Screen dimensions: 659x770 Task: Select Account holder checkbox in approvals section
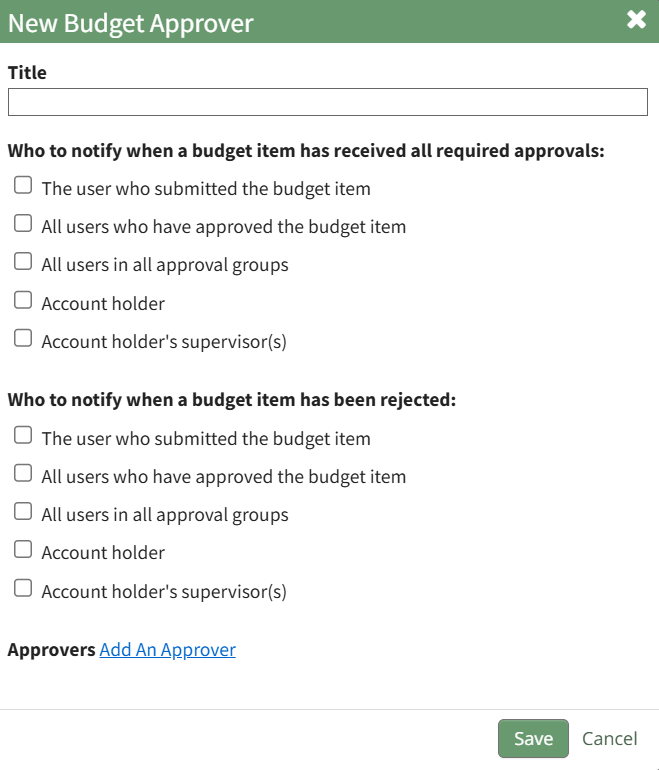(x=23, y=300)
